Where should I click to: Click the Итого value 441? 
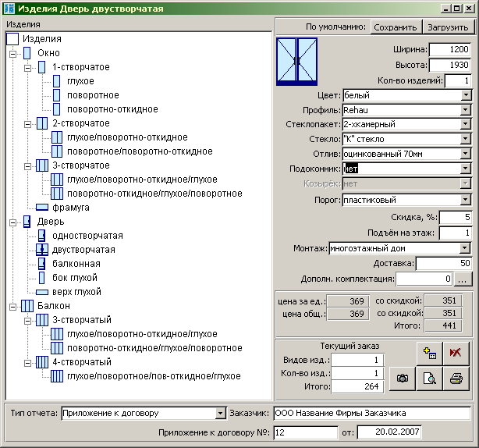tap(444, 325)
